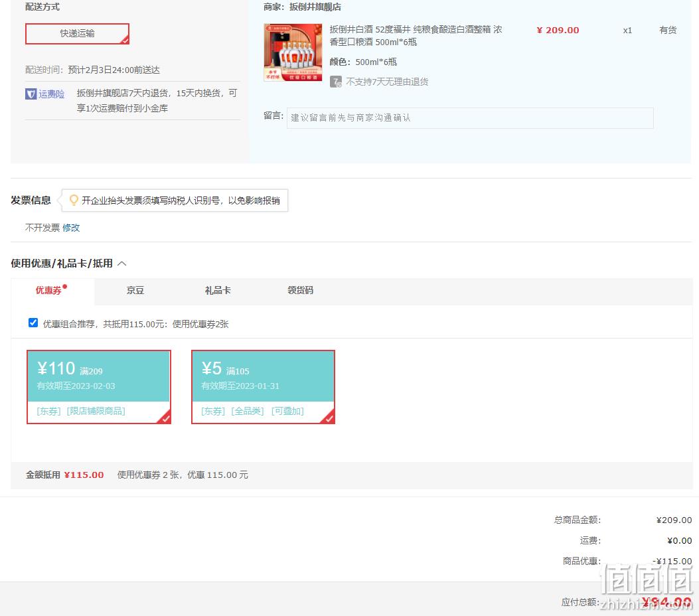Collapse the 使用优惠/礼品卡/抵用 section
The image size is (699, 616).
tap(122, 264)
